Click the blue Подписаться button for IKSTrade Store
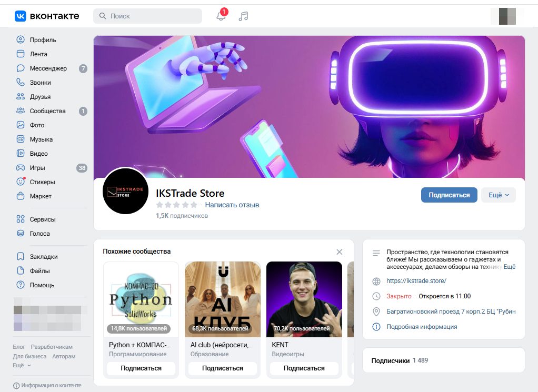The image size is (538, 392). [x=449, y=195]
